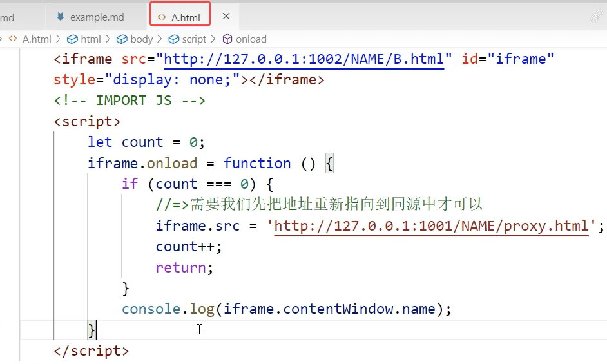The image size is (607, 364).
Task: Close the A.html tab
Action: tap(226, 16)
